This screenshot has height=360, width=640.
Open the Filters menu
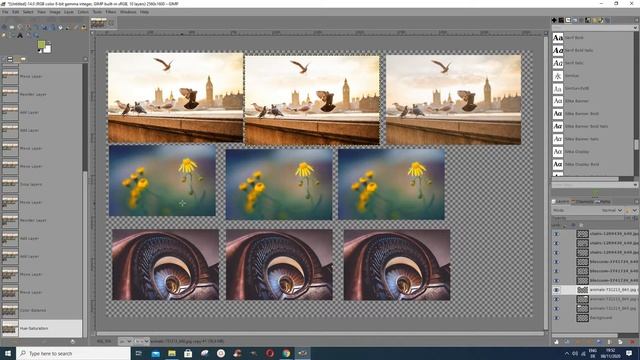coord(111,12)
